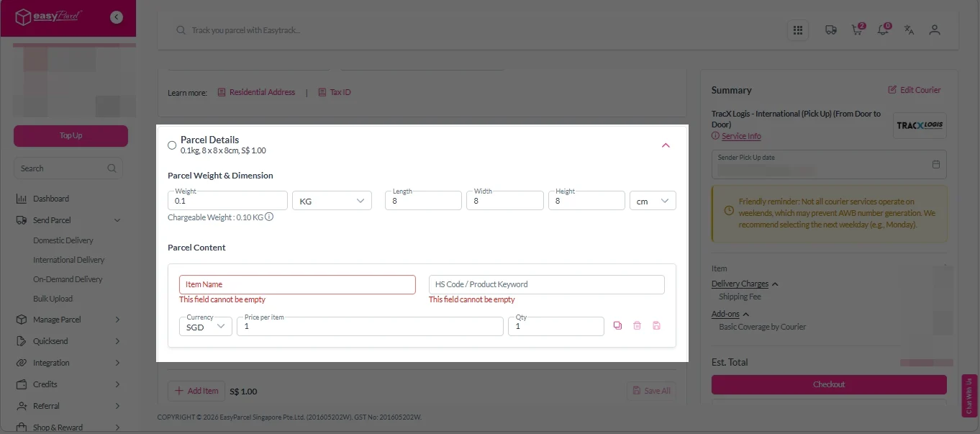Click the delivery truck icon in header
This screenshot has height=434, width=980.
click(830, 30)
